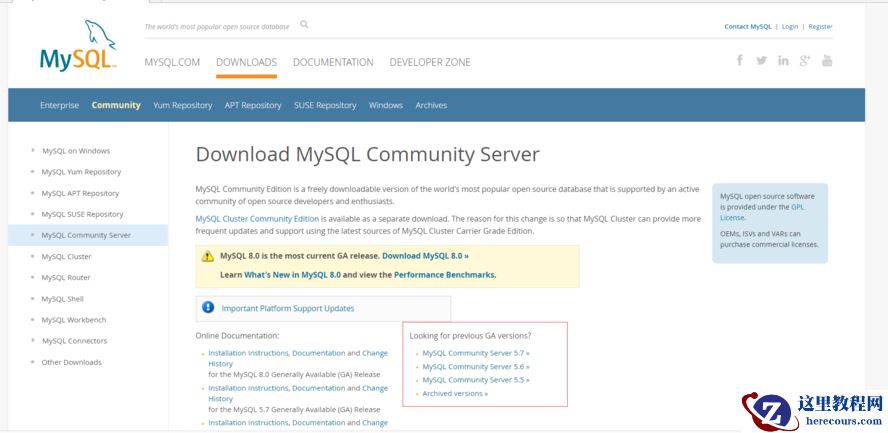Screen dimensions: 888x433
Task: Open the MySQL Twitter icon
Action: (x=761, y=61)
